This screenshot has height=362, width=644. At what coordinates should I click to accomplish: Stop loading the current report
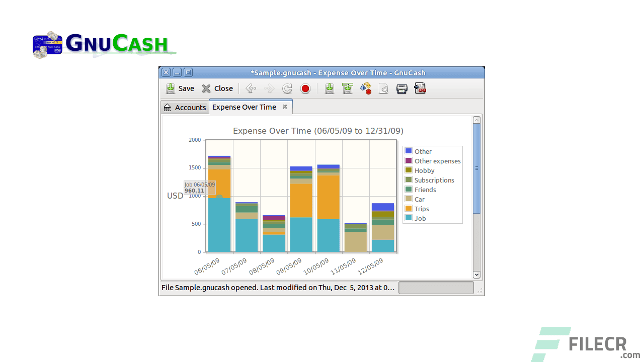[305, 88]
